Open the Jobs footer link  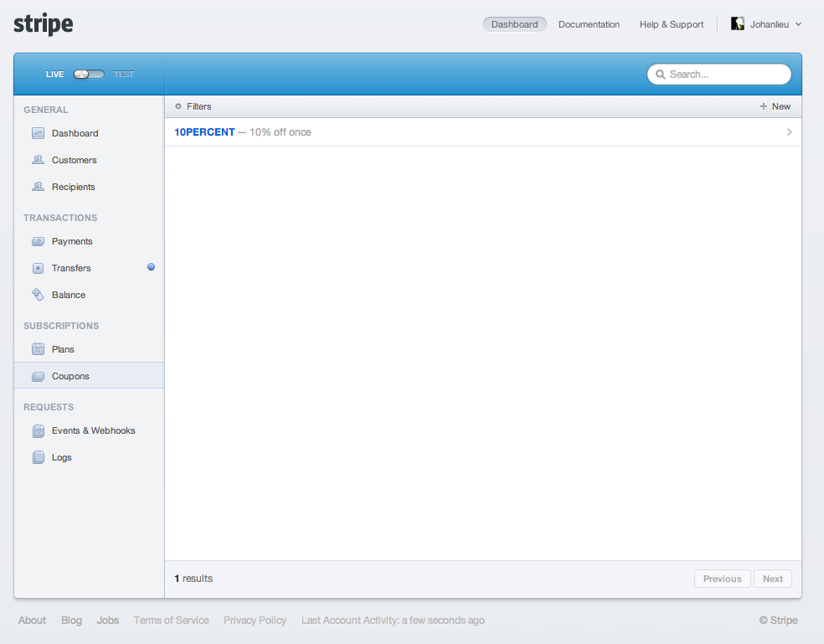pos(108,621)
